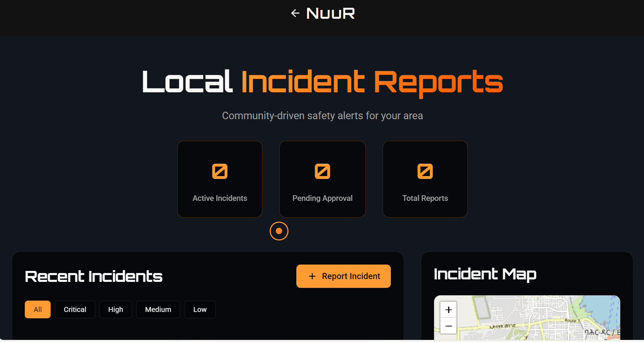Zoom in on the Incident Map
Viewport: 644px width, 342px height.
coord(448,309)
